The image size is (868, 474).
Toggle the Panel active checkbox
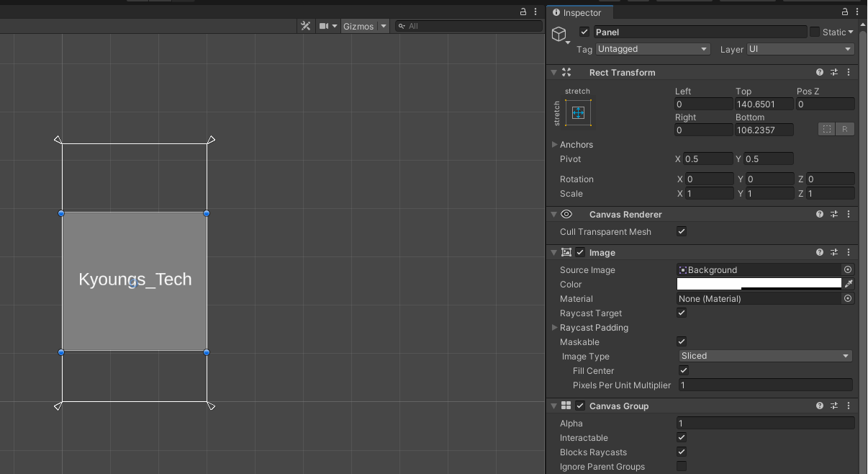point(584,32)
